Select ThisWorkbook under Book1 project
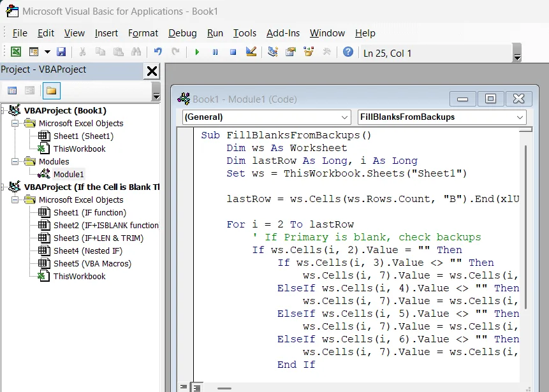This screenshot has width=549, height=392. pyautogui.click(x=79, y=149)
